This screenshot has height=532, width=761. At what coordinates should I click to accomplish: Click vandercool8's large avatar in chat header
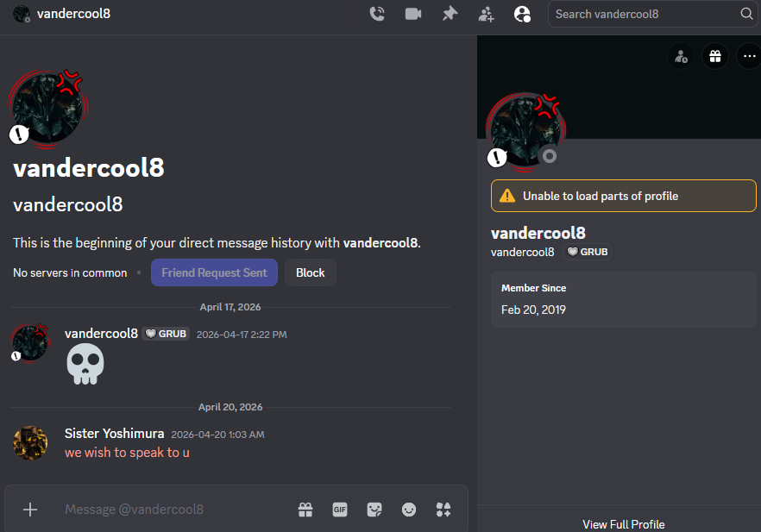(47, 108)
